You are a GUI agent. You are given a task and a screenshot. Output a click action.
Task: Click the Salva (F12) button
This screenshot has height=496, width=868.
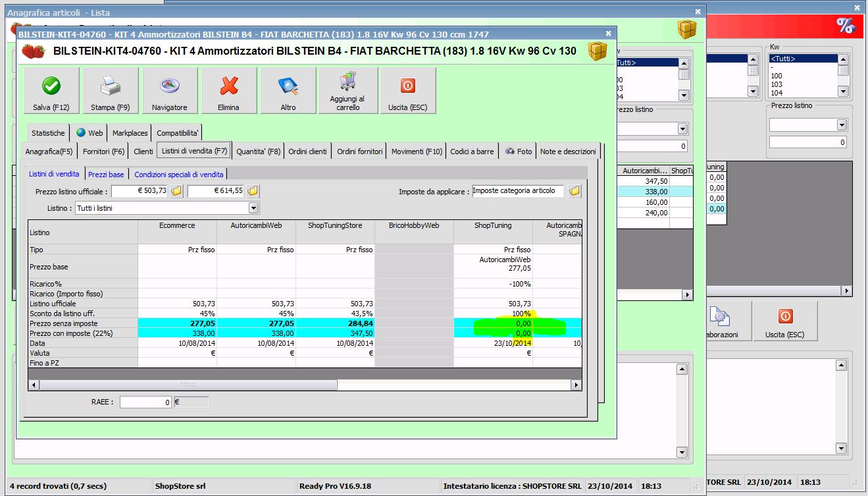coord(51,91)
